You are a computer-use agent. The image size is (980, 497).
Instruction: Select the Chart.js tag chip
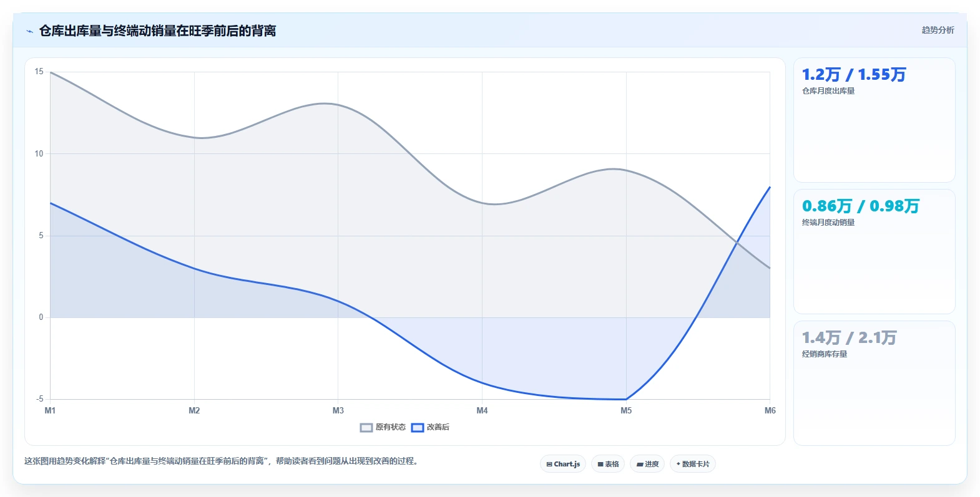coord(563,464)
